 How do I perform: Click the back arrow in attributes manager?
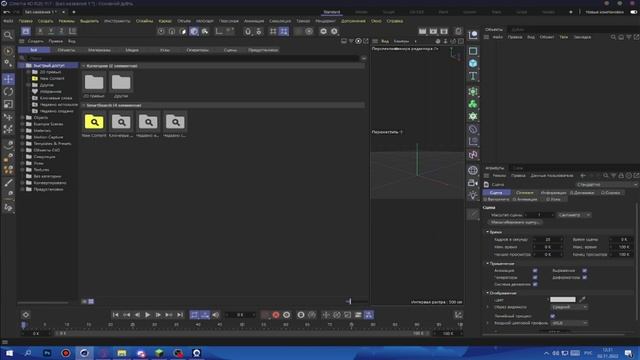coord(583,176)
